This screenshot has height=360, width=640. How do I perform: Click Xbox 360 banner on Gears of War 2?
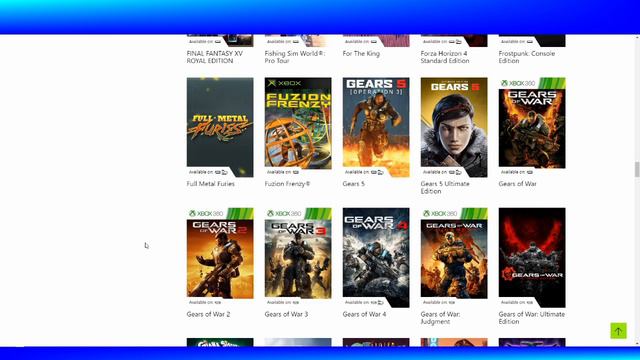(x=220, y=213)
